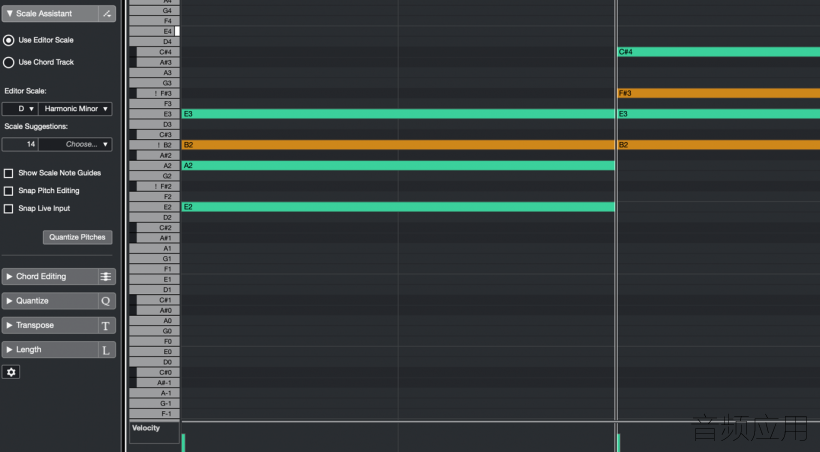The image size is (820, 452).
Task: Click the Length L icon
Action: (106, 350)
